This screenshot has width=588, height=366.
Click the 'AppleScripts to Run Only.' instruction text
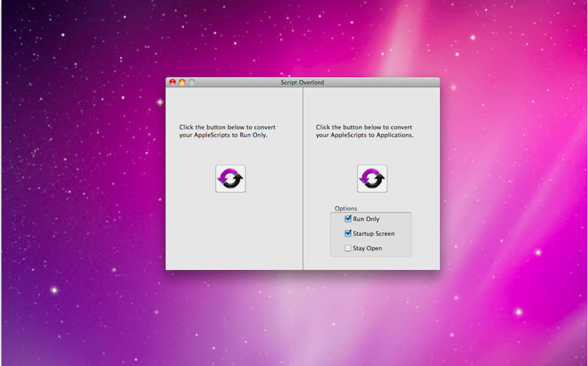(231, 135)
